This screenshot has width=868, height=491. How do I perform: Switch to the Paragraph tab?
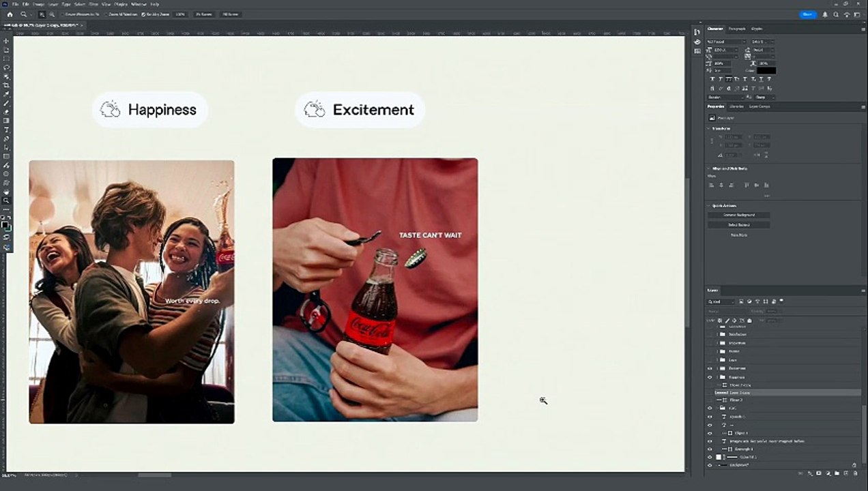(737, 29)
